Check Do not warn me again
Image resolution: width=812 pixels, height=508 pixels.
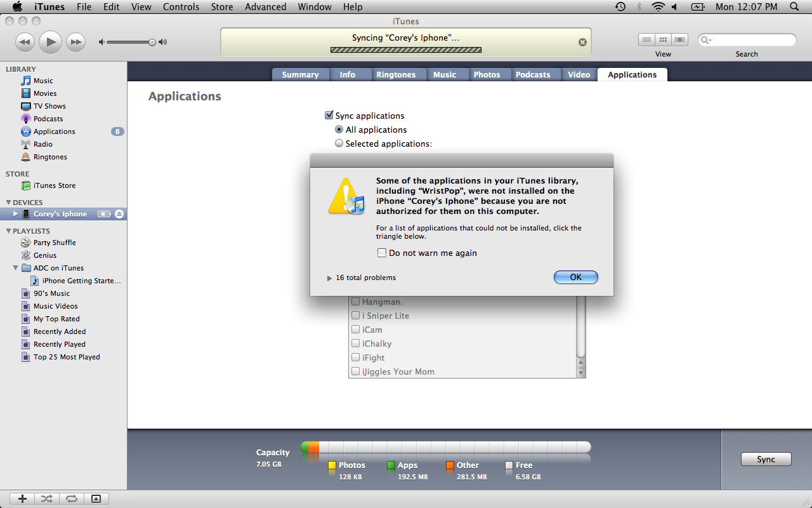pyautogui.click(x=382, y=253)
